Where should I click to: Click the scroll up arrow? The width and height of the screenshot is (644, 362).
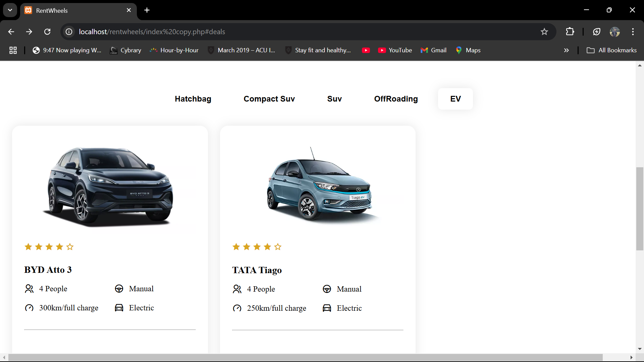[640, 65]
